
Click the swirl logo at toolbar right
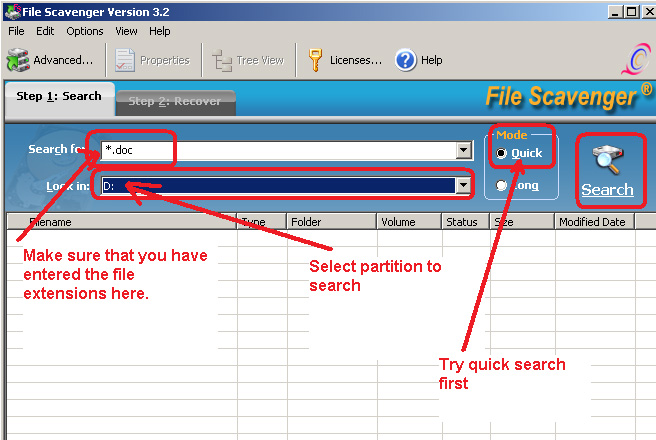coord(636,59)
